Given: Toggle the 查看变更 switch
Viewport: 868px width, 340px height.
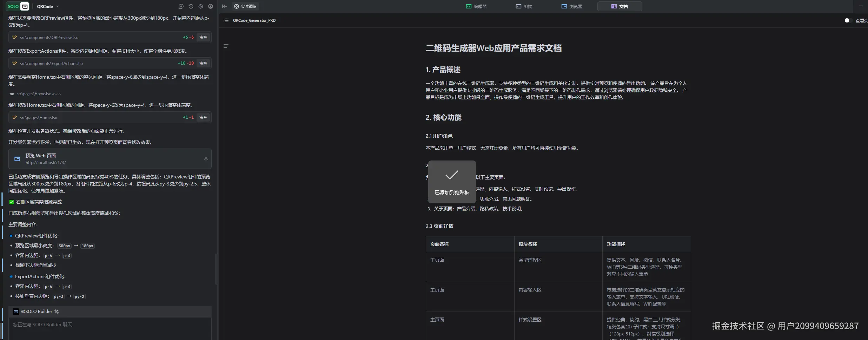Looking at the screenshot, I should tap(848, 20).
